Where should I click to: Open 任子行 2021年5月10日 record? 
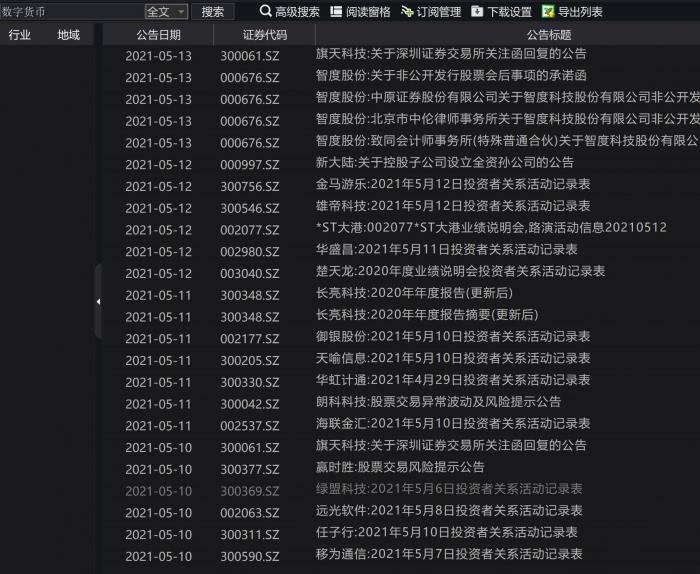pyautogui.click(x=447, y=532)
